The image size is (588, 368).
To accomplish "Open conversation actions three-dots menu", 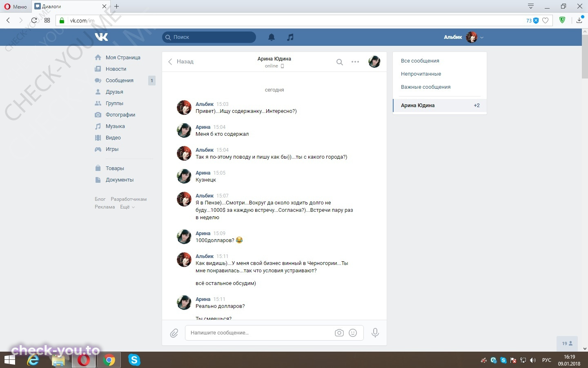I will (355, 62).
